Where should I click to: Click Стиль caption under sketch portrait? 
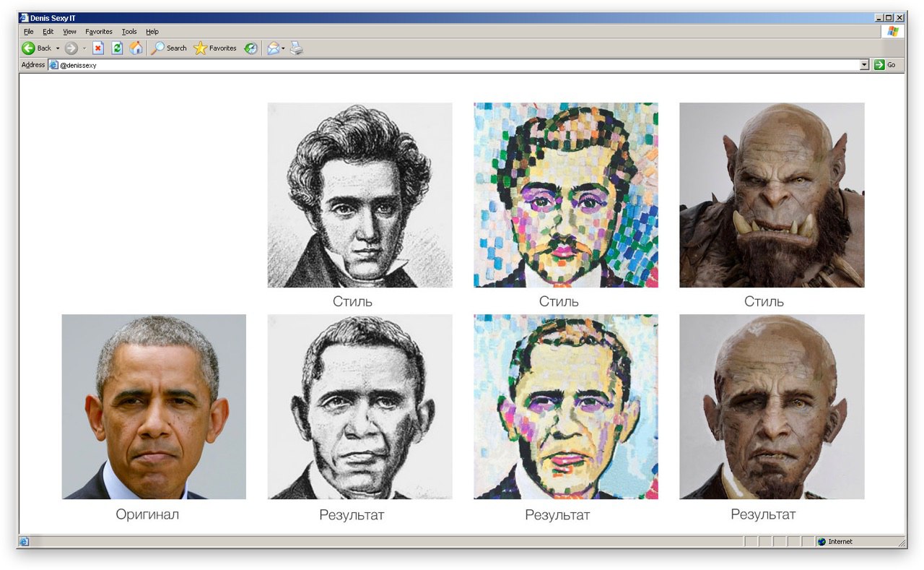point(352,301)
